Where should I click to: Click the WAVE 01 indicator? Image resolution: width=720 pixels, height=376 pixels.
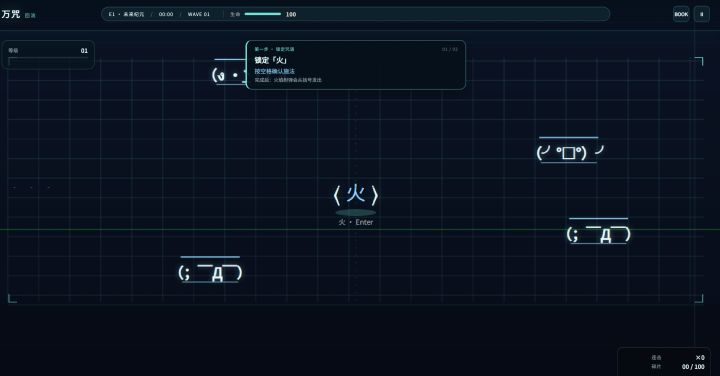coord(198,14)
